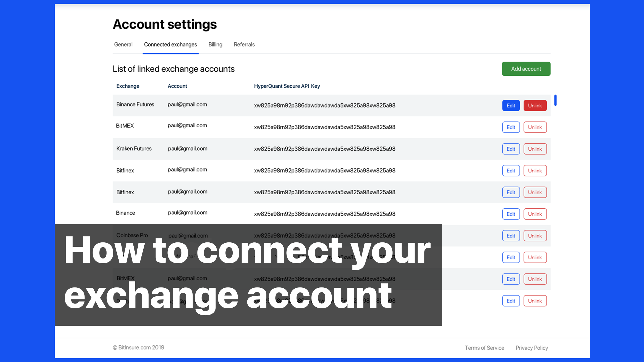Unlink the Binance Futures account
This screenshot has width=644, height=362.
pyautogui.click(x=535, y=106)
